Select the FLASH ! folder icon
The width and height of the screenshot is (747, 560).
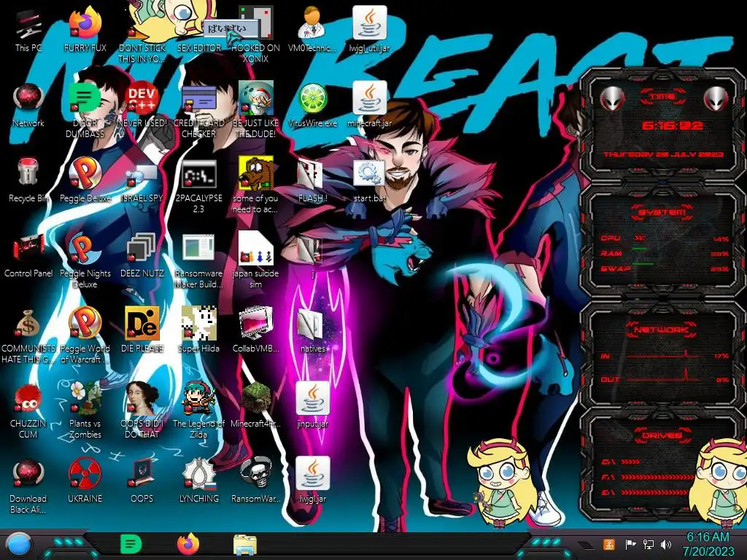[x=312, y=180]
